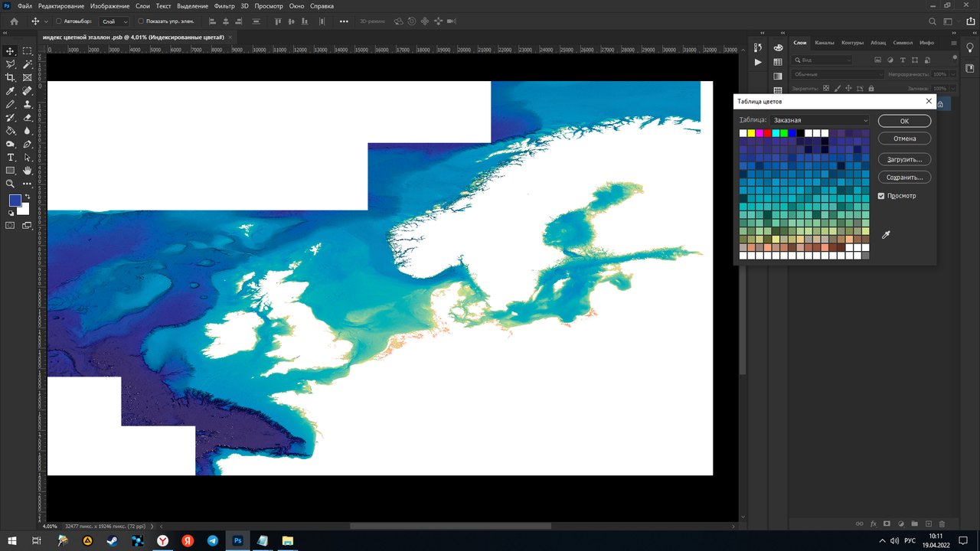This screenshot has height=551, width=980.
Task: Expand the Обычные blend mode dropdown
Action: tap(838, 74)
